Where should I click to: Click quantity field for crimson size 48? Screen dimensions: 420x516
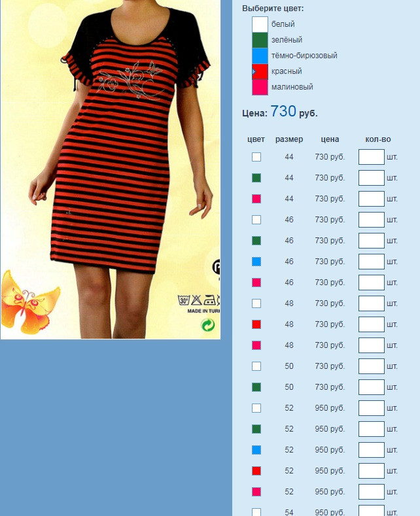[x=372, y=345]
